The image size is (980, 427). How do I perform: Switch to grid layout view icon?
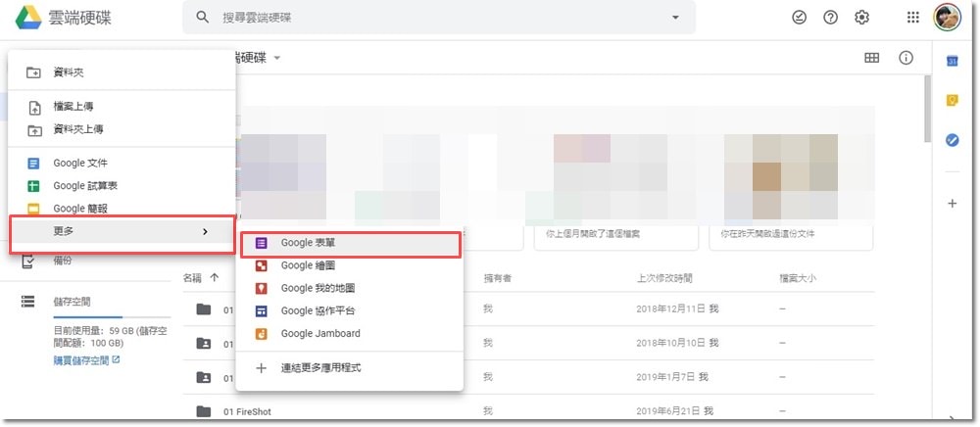pyautogui.click(x=871, y=58)
